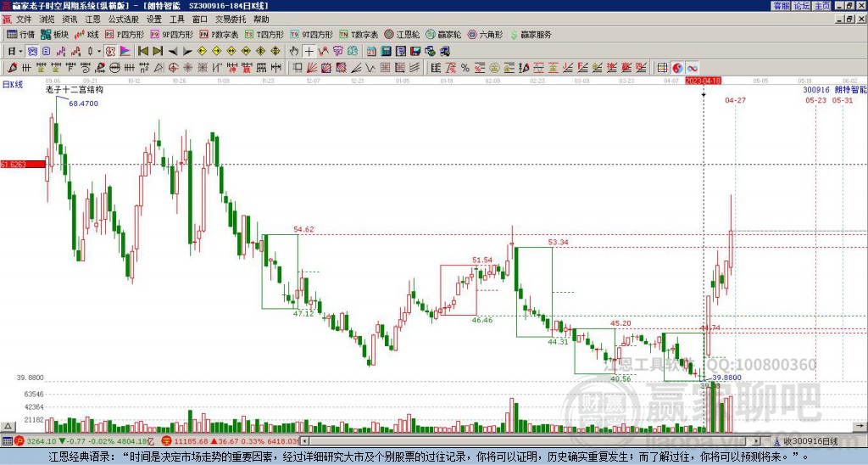Click the Shanghai index 3264.10 status
The image size is (868, 465).
click(x=84, y=441)
